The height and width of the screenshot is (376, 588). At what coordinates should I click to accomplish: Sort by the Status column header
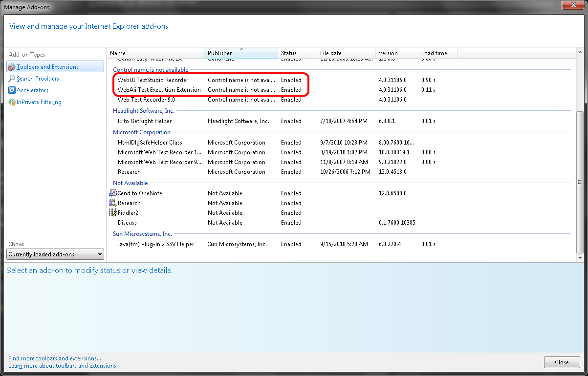tap(298, 53)
